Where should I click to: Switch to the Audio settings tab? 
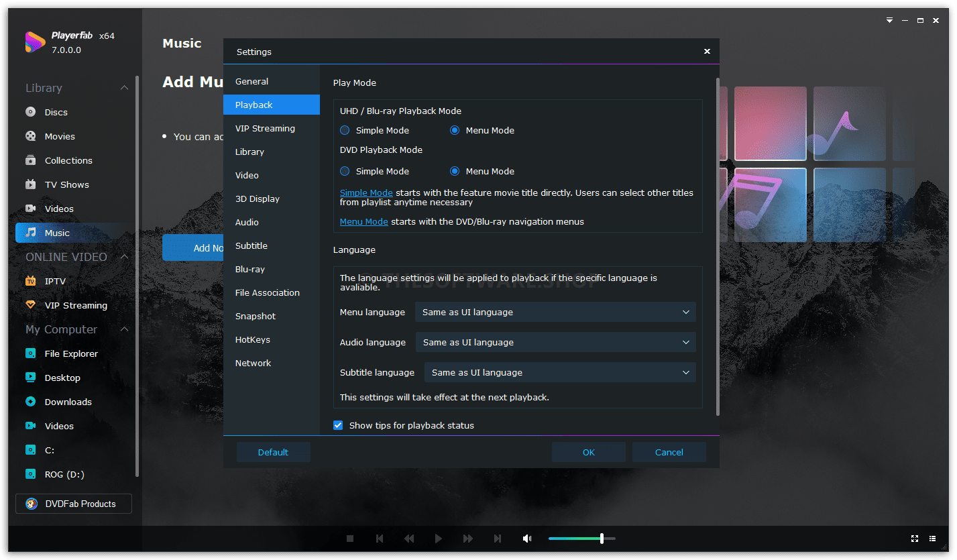tap(272, 223)
